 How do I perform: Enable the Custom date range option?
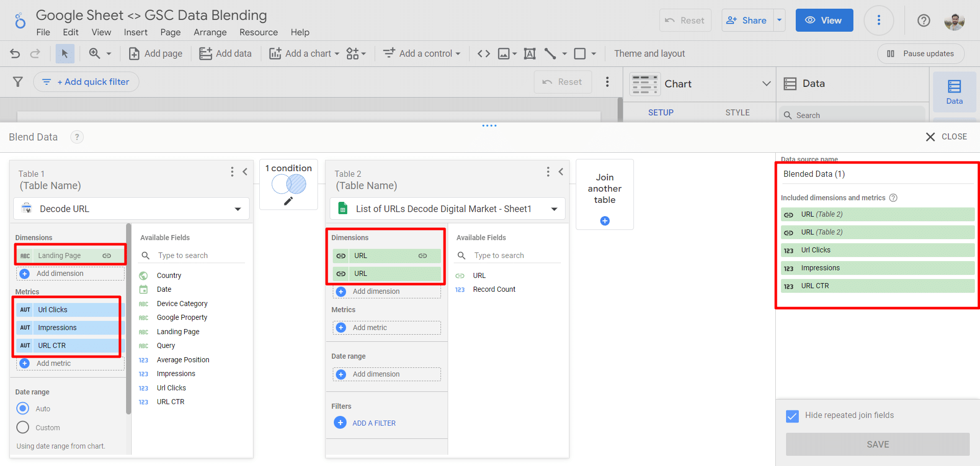coord(22,427)
